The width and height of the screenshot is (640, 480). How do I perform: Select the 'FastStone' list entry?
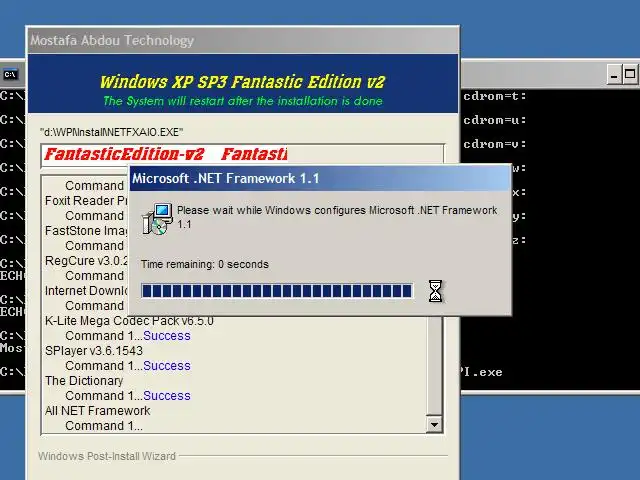pyautogui.click(x=87, y=231)
